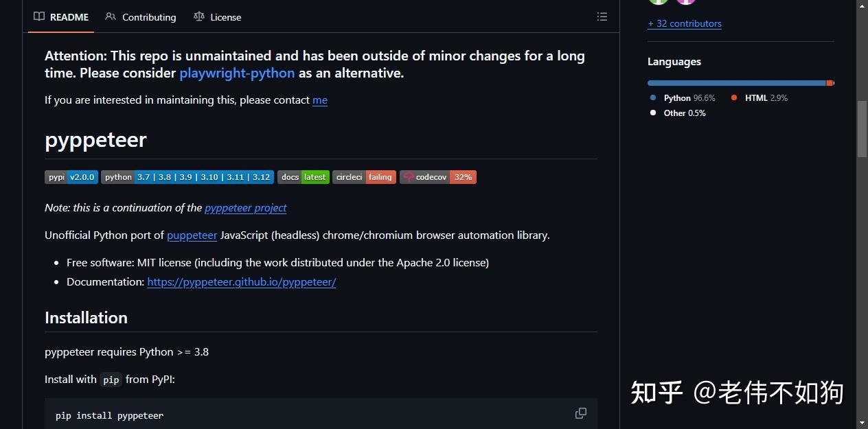Click the green contributor avatar
Viewport: 868px width, 429px height.
coord(659,2)
